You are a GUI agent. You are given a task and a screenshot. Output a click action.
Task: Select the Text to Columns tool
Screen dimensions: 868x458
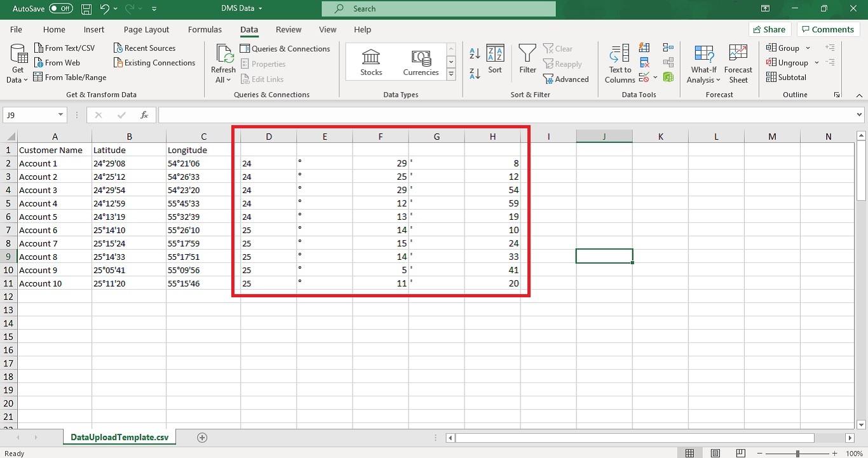[x=619, y=63]
